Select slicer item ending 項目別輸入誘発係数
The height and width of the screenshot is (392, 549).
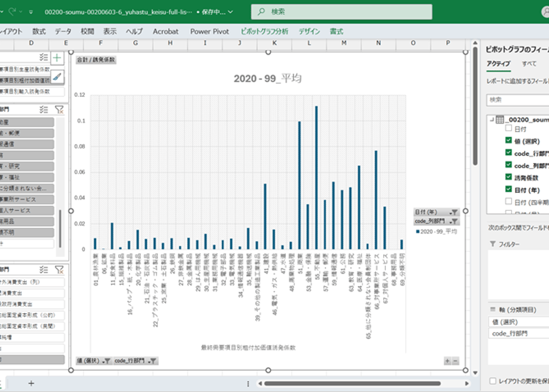click(32, 91)
